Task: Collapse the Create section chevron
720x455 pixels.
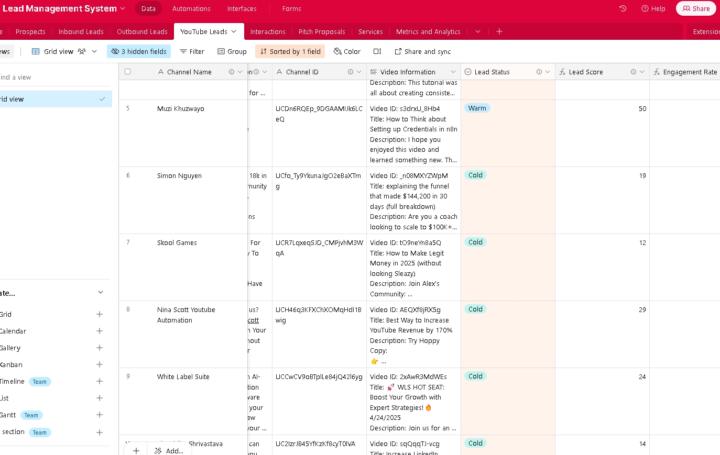Action: click(101, 292)
